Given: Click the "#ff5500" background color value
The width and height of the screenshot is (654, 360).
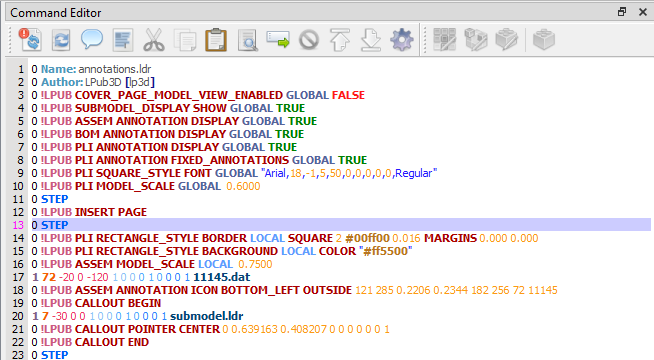Looking at the screenshot, I should click(x=385, y=251).
